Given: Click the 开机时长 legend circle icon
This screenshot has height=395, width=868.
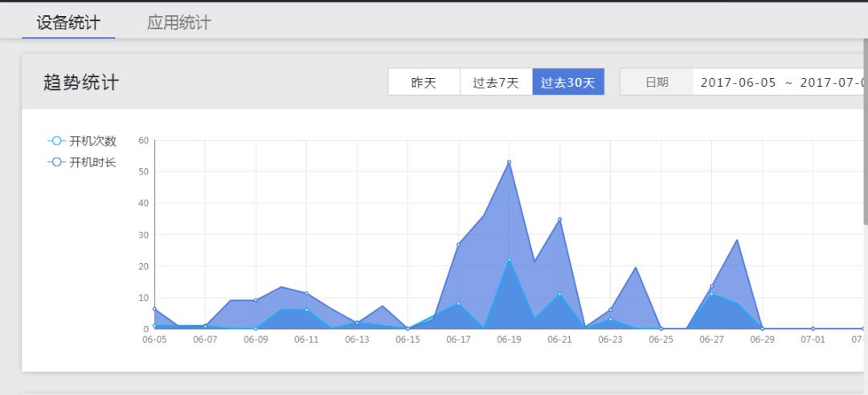Looking at the screenshot, I should pyautogui.click(x=56, y=162).
